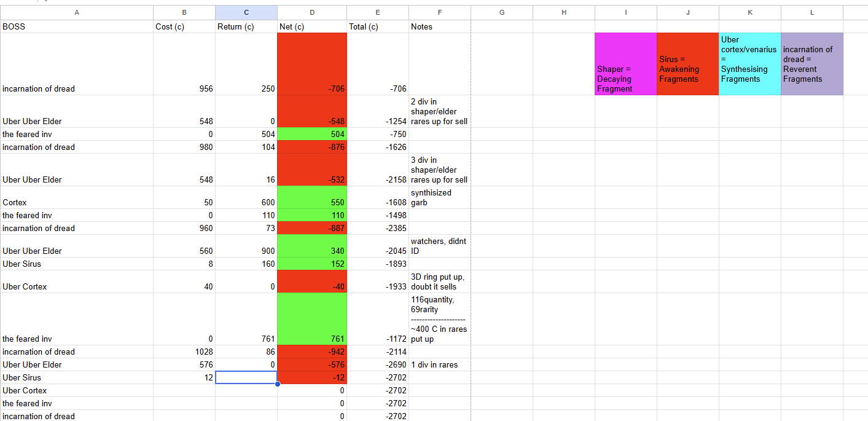The height and width of the screenshot is (421, 868).
Task: Click cost cell with value 960
Action: click(x=184, y=228)
